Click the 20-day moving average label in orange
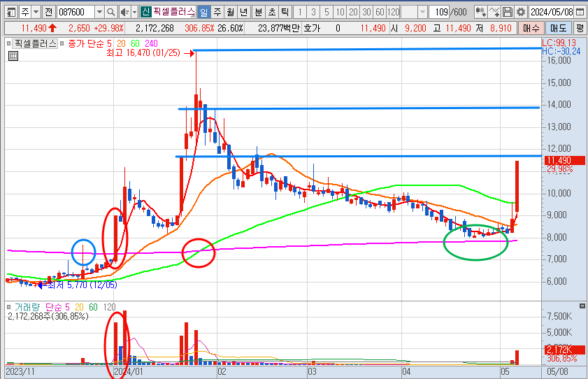The height and width of the screenshot is (379, 588). point(121,43)
